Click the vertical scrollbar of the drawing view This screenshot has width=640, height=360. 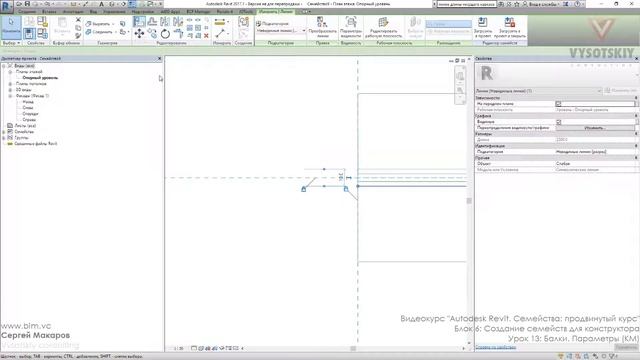coord(469,201)
